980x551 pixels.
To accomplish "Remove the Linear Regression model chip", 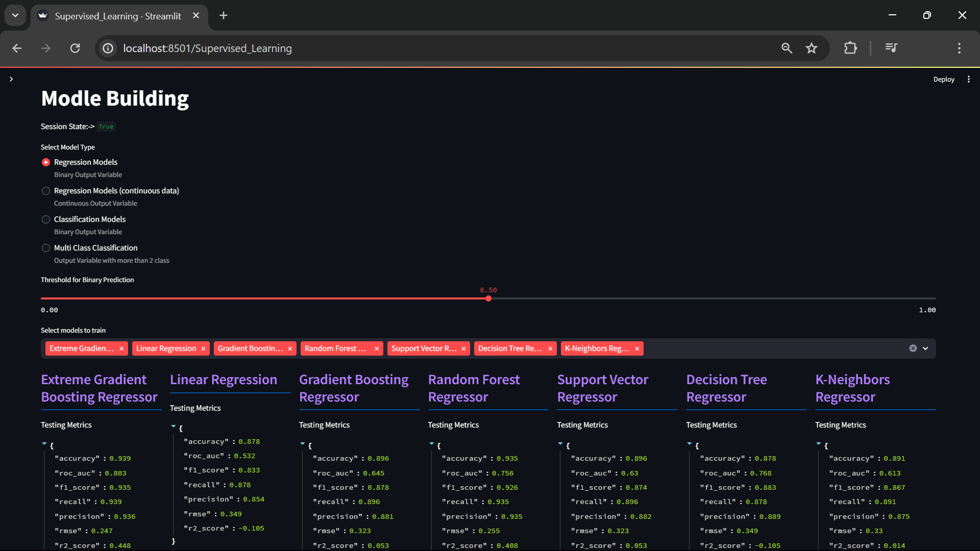I will (x=202, y=348).
